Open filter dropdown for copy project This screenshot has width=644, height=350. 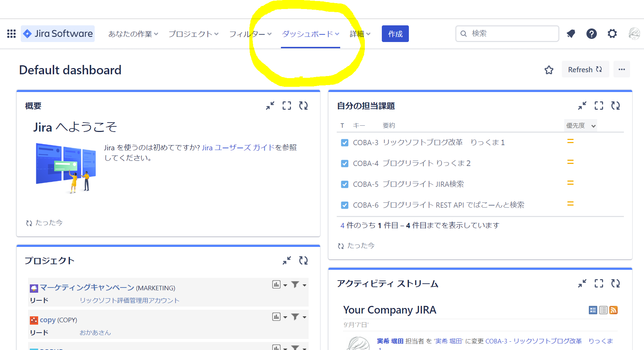[299, 317]
